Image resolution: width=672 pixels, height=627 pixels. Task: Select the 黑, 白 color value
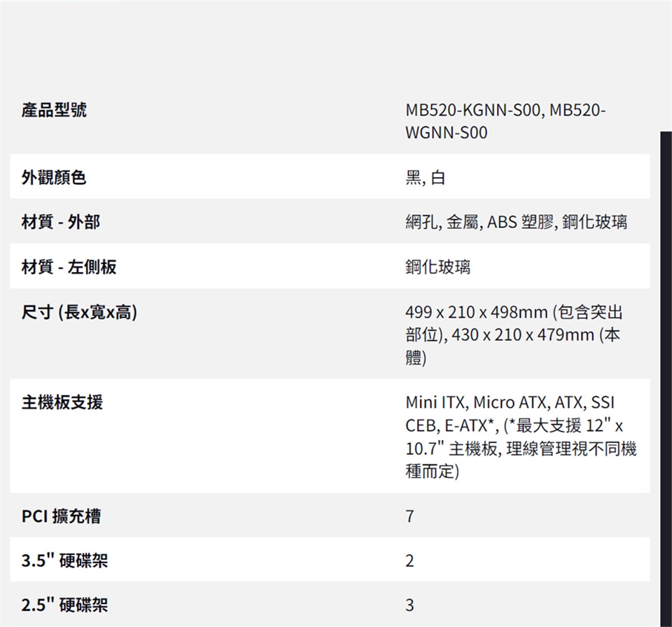pos(425,178)
